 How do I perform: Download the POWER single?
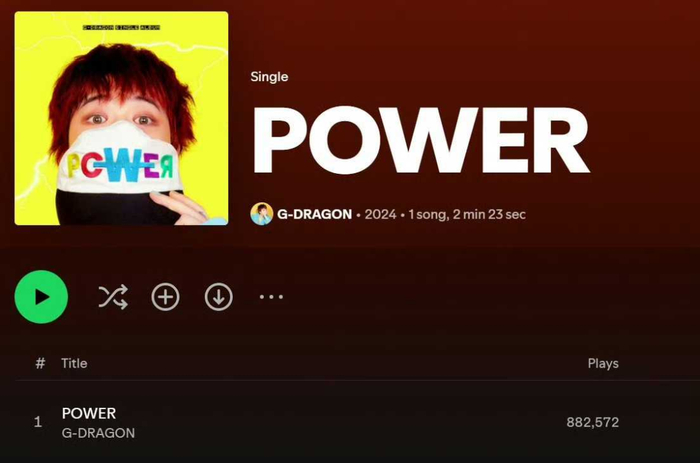coord(219,297)
